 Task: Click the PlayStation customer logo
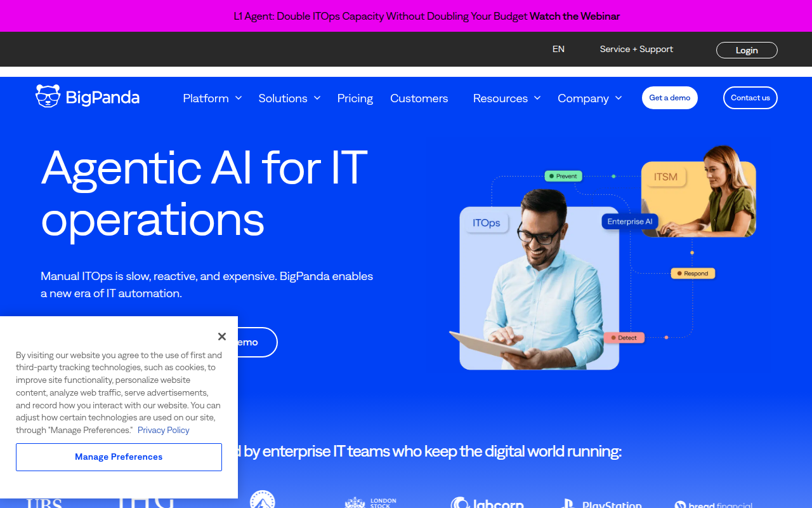coord(601,504)
